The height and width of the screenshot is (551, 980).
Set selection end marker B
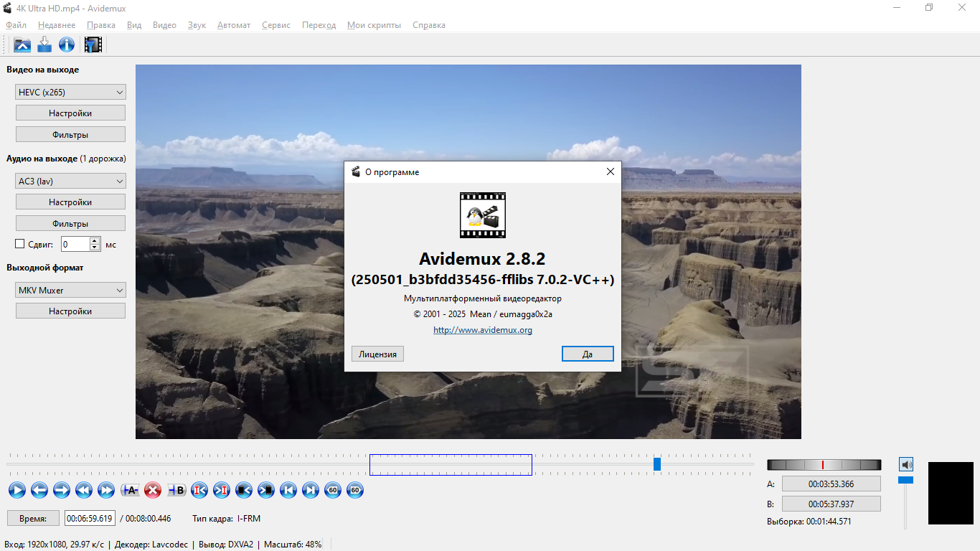pos(176,490)
